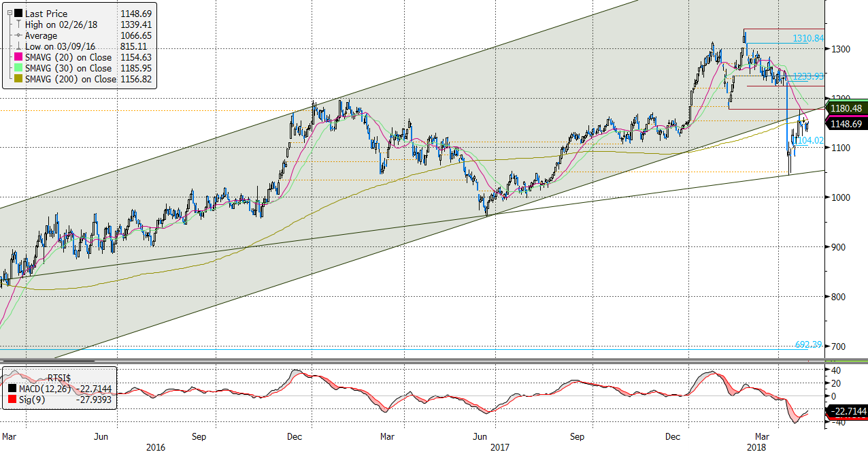Click the pink SMAVG (20) color swatch
Viewport: 868px width, 452px height.
tap(18, 57)
